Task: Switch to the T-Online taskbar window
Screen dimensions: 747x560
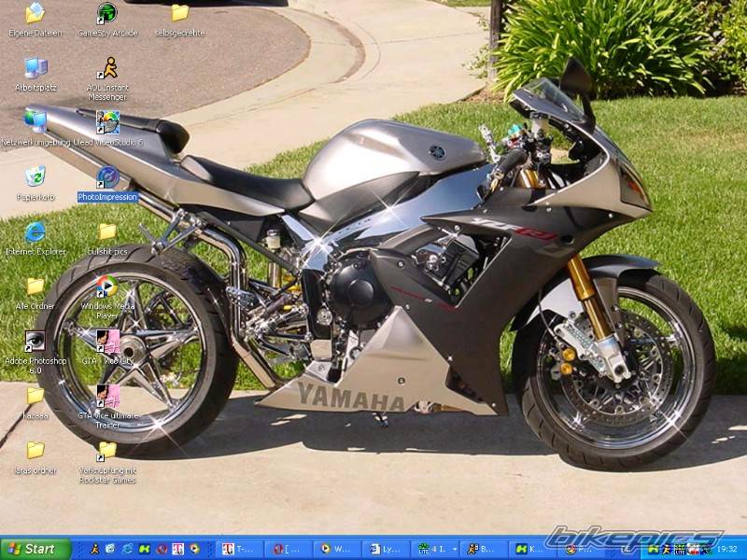Action: (x=239, y=549)
